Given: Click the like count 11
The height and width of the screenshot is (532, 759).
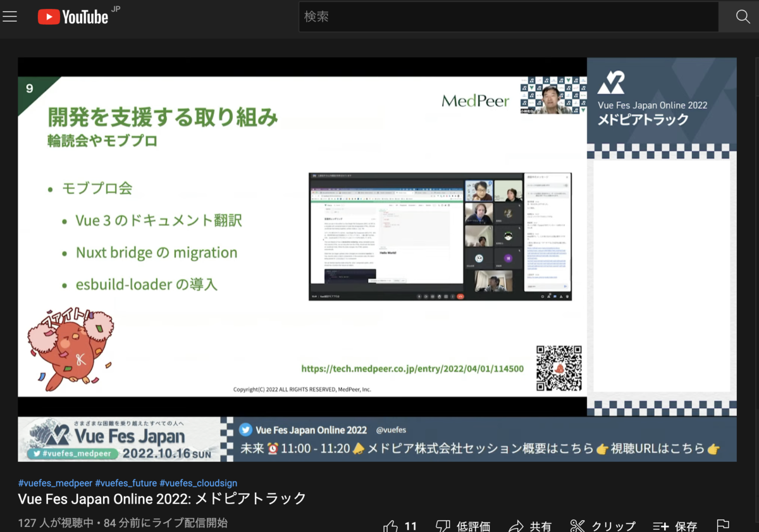Looking at the screenshot, I should click(410, 526).
